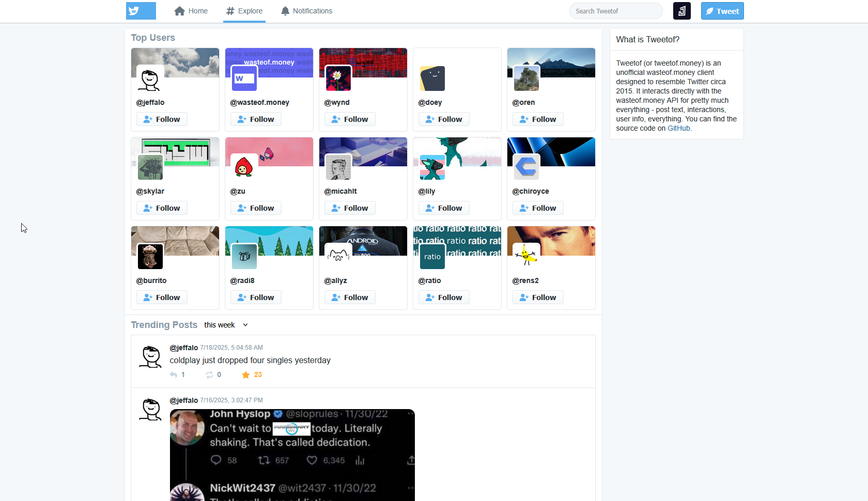The width and height of the screenshot is (868, 501).
Task: Follow @doey
Action: pyautogui.click(x=444, y=119)
